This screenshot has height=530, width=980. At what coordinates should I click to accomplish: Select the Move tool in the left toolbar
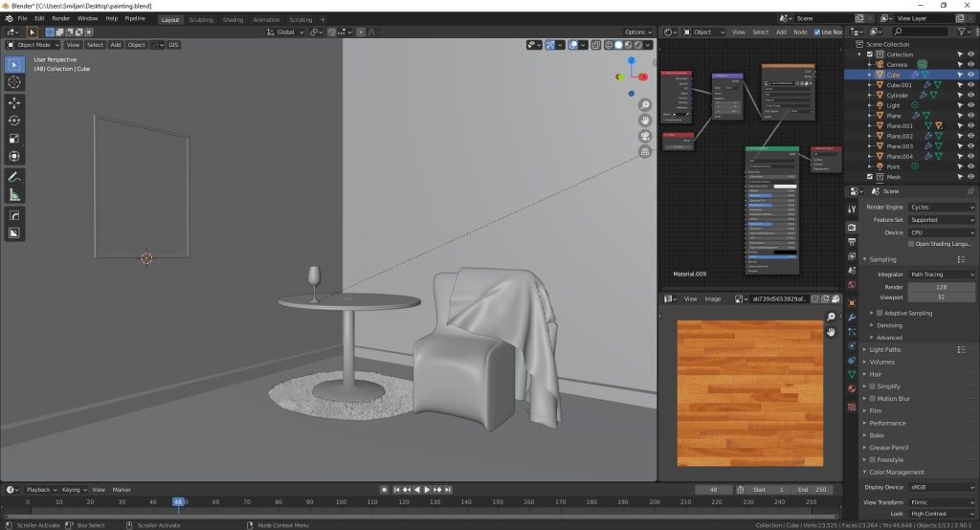14,102
